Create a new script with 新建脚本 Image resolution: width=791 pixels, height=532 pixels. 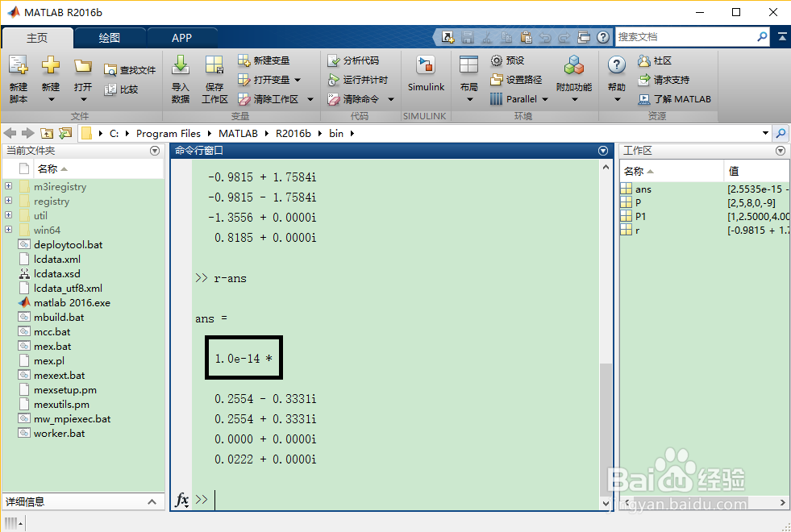19,79
